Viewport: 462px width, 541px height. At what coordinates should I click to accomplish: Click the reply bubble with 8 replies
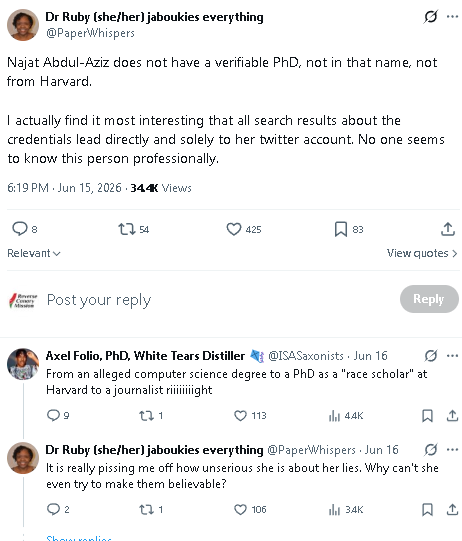point(24,229)
